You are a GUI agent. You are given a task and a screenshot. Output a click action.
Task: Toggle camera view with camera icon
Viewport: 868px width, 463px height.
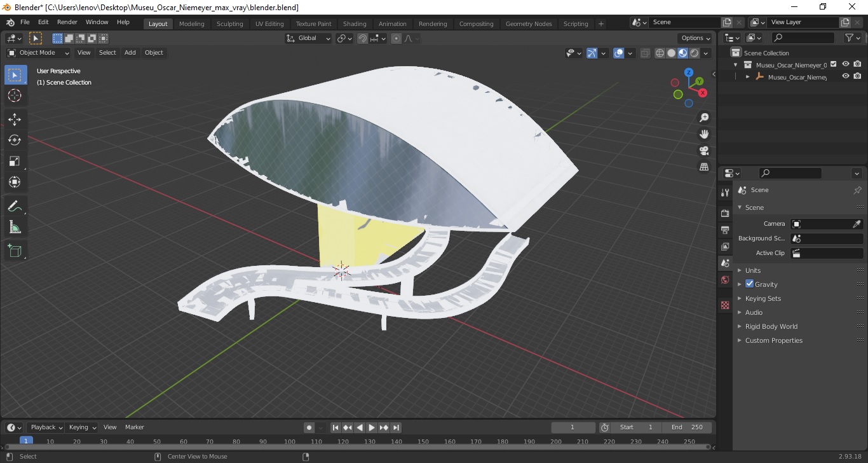point(704,151)
